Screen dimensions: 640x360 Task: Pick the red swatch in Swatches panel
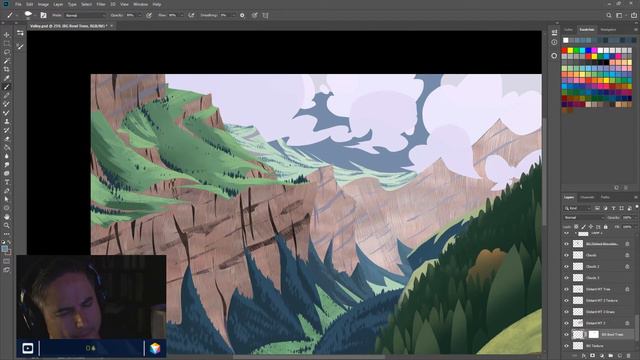[564, 50]
